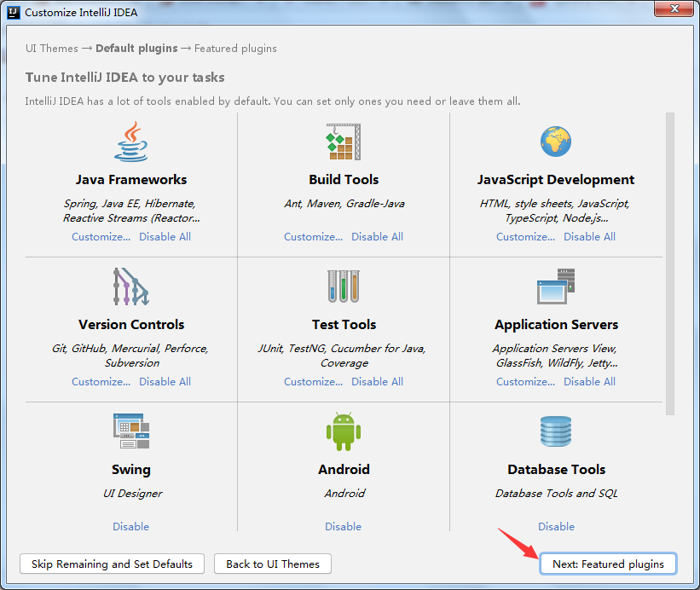This screenshot has width=700, height=590.
Task: Disable all JavaScript Development plugins
Action: (x=590, y=236)
